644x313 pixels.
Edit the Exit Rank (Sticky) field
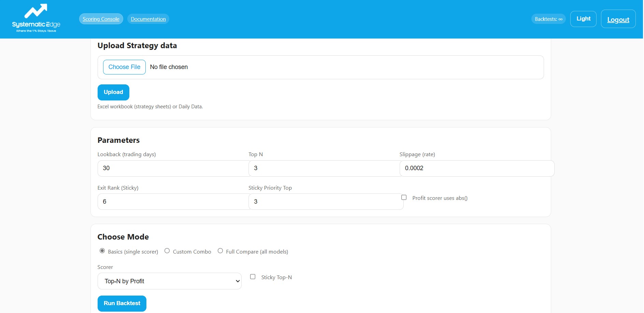point(173,201)
